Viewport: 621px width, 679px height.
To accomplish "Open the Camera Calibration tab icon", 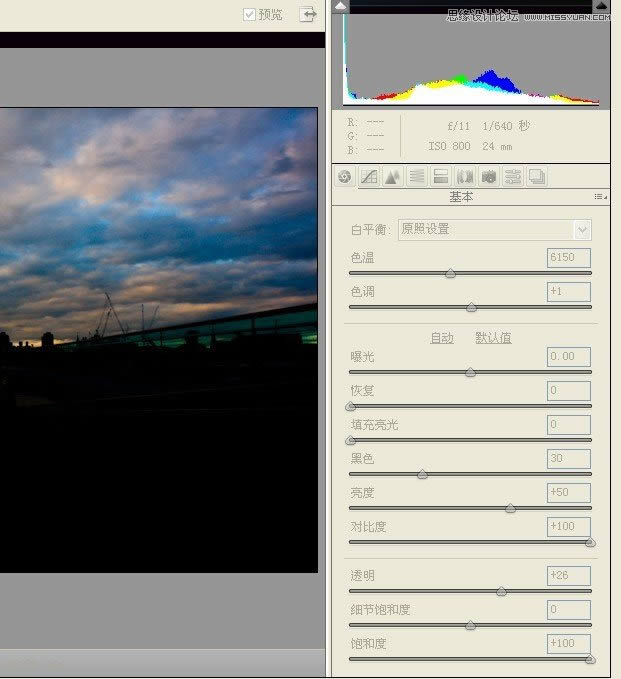I will (x=488, y=177).
